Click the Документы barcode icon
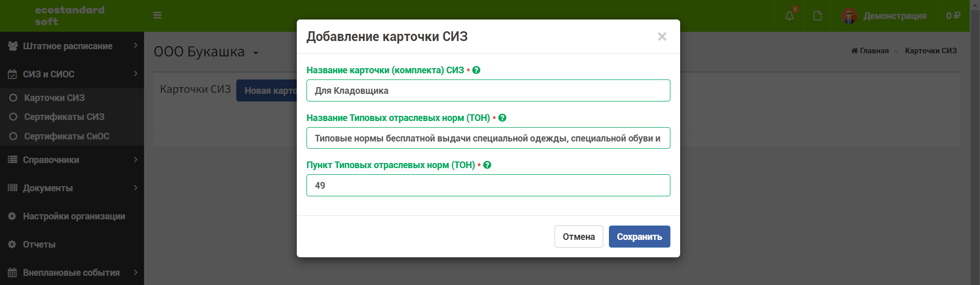 click(12, 188)
